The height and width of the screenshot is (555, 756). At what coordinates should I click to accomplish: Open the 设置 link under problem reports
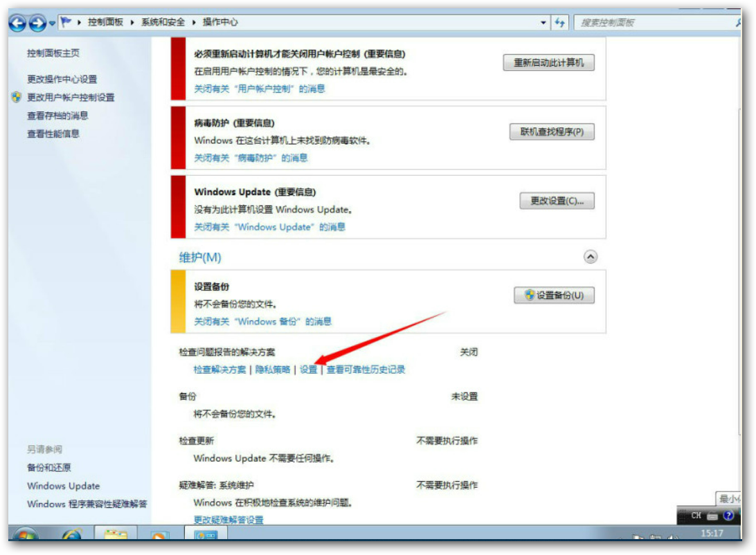(x=309, y=370)
